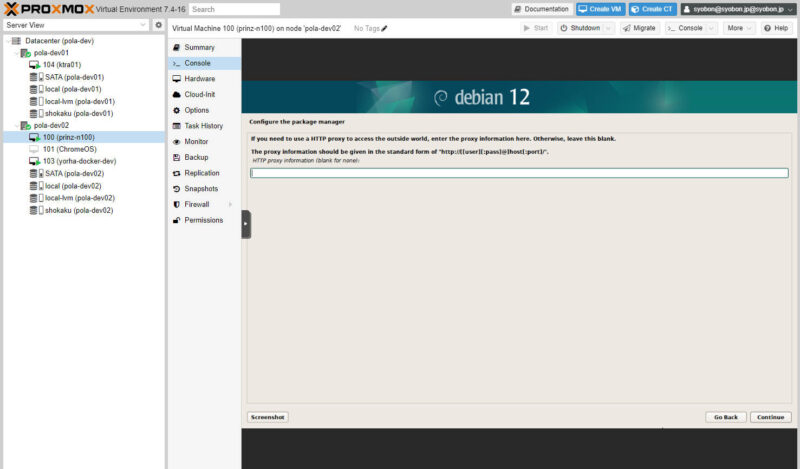Open the Monitor tab
This screenshot has width=800, height=469.
tap(205, 141)
